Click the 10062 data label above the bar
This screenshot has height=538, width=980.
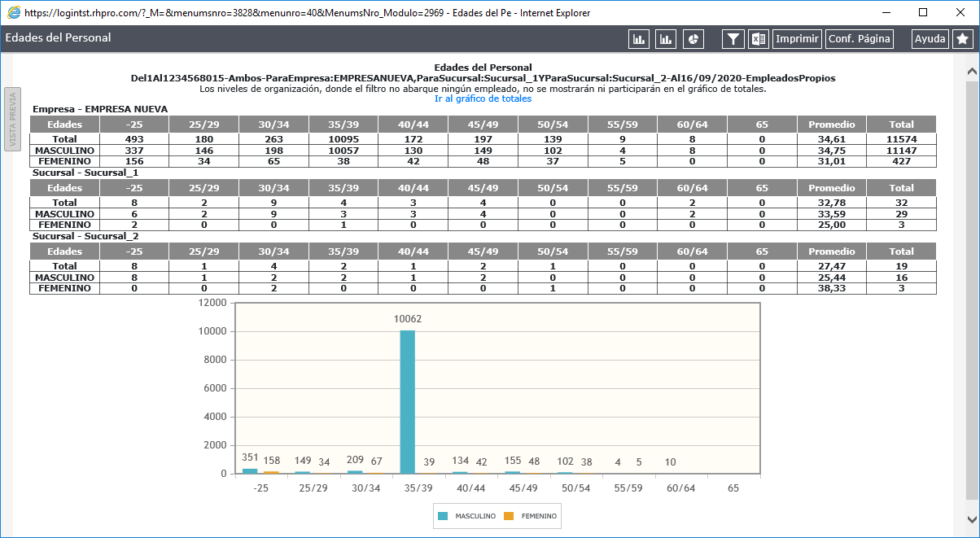pos(407,319)
